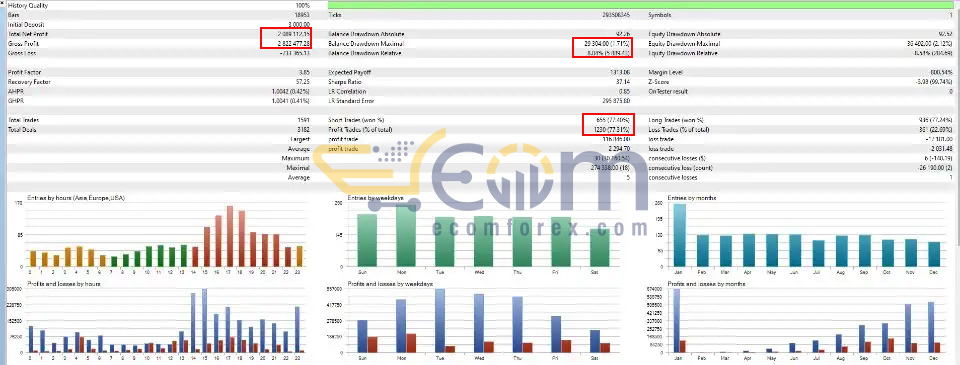The image size is (960, 365).
Task: Click the Jan bar in Entries by months
Action: point(680,236)
